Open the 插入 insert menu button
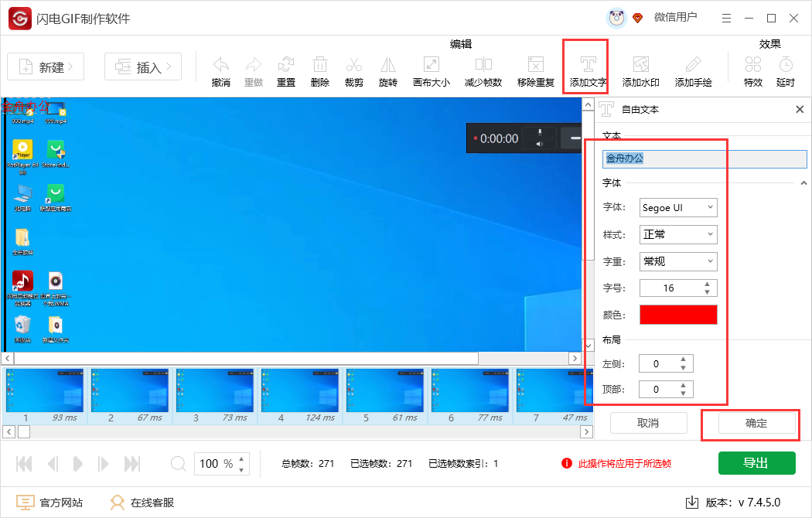The height and width of the screenshot is (518, 812). [x=143, y=67]
